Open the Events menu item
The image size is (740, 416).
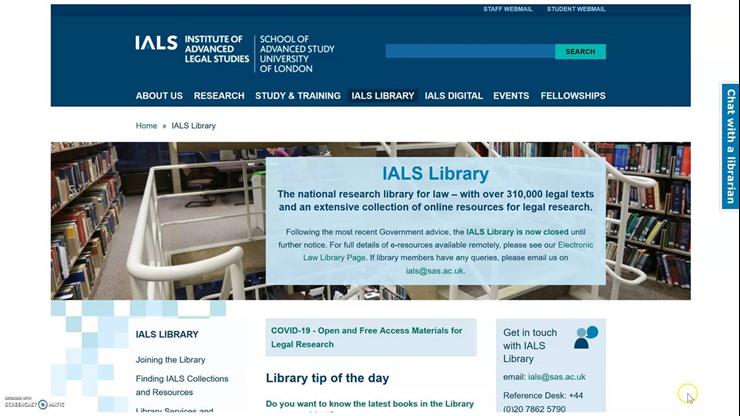(x=511, y=96)
